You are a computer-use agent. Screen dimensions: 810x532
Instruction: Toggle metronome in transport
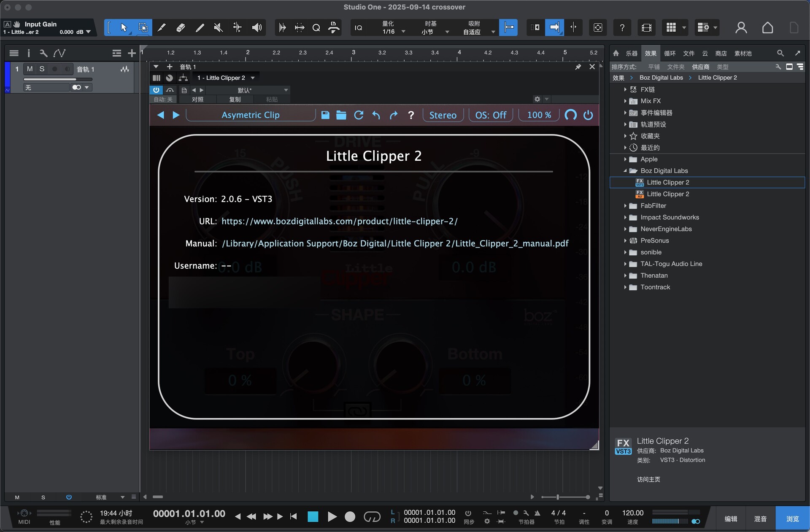coord(537,513)
